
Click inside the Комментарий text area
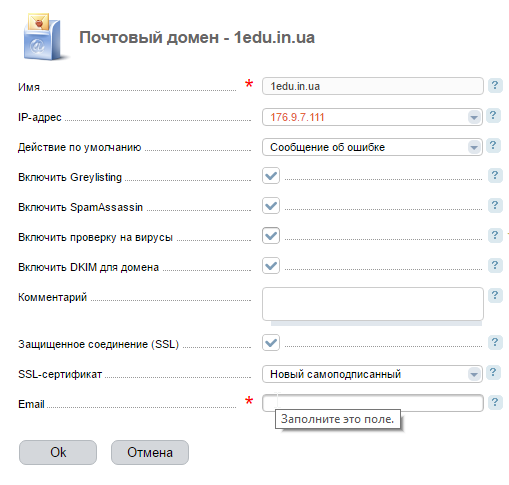(x=373, y=304)
